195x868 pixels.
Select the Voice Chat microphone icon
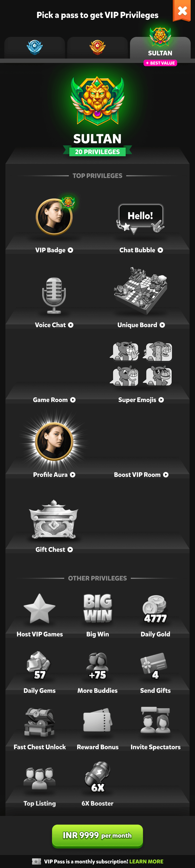click(54, 295)
